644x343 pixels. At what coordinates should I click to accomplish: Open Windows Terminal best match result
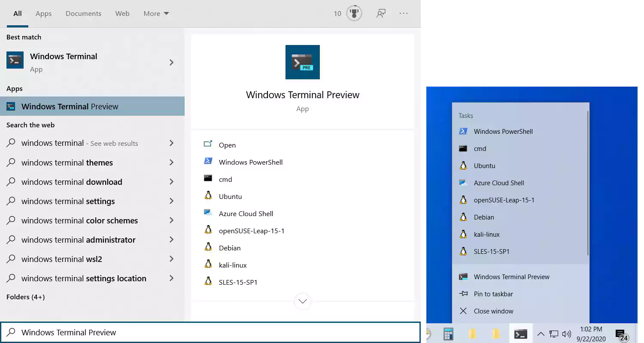(92, 62)
